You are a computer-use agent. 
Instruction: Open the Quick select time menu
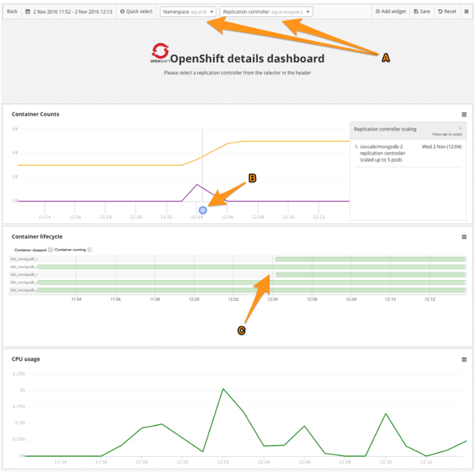137,11
